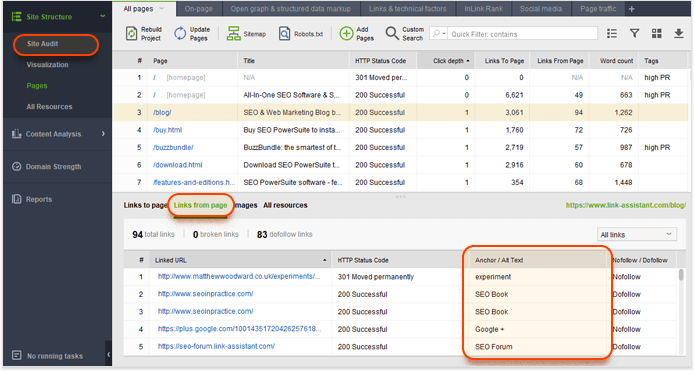Viewport: 694px width, 371px height.
Task: Switch to the InLink Rank tab
Action: pos(483,9)
